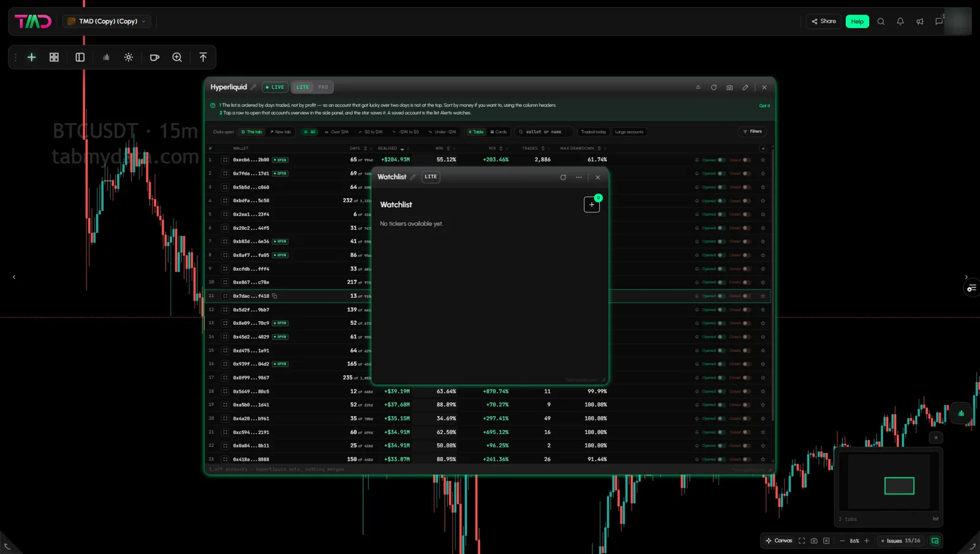Open the Filters dropdown
The width and height of the screenshot is (980, 554).
point(752,131)
